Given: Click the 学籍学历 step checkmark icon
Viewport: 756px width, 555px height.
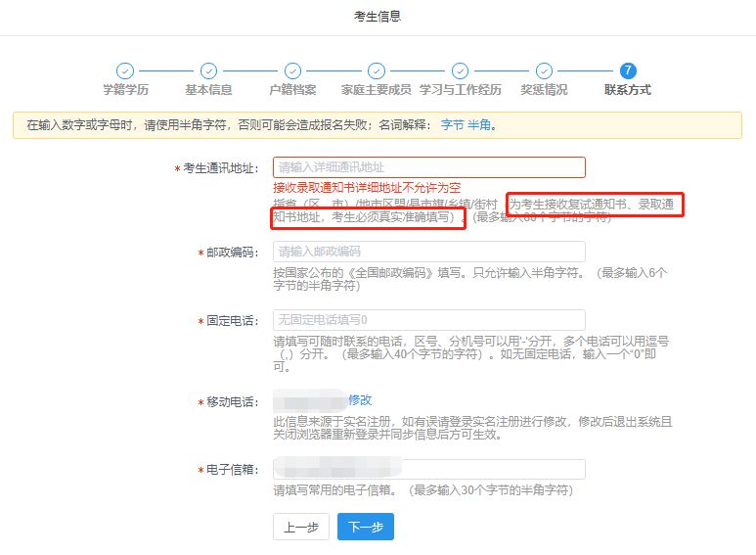Looking at the screenshot, I should [x=125, y=70].
